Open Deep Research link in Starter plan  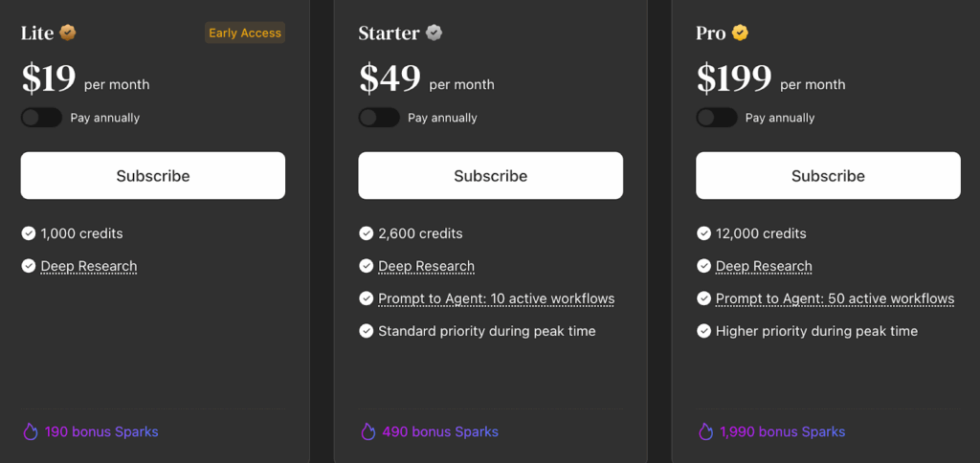pyautogui.click(x=426, y=266)
